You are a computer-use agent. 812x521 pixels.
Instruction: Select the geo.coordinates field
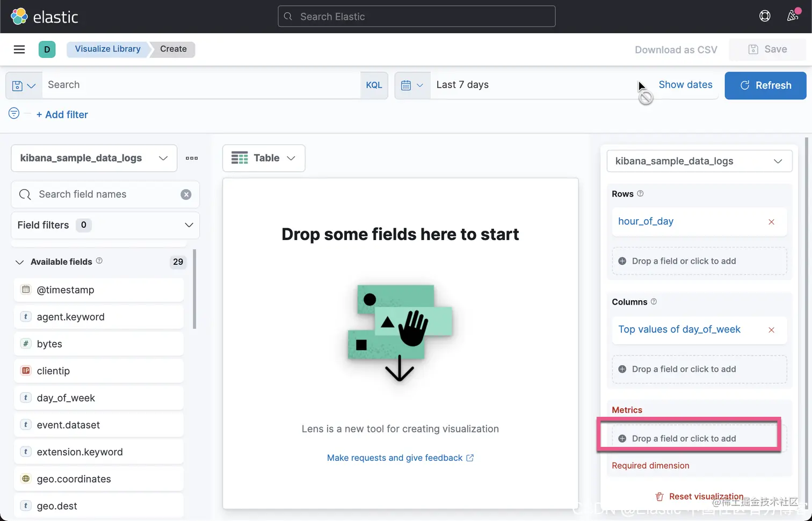coord(99,479)
